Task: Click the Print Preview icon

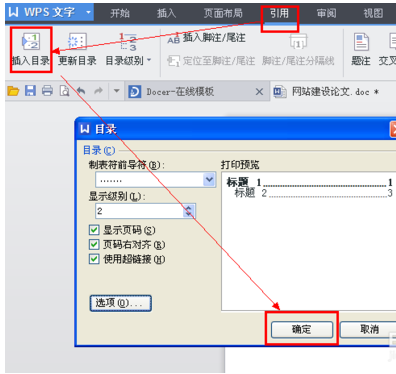Action: pos(64,91)
